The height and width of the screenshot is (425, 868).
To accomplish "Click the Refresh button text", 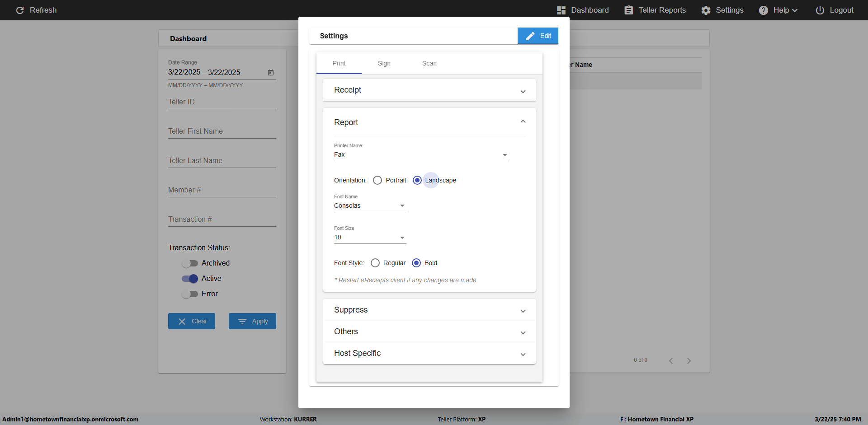I will [x=43, y=10].
